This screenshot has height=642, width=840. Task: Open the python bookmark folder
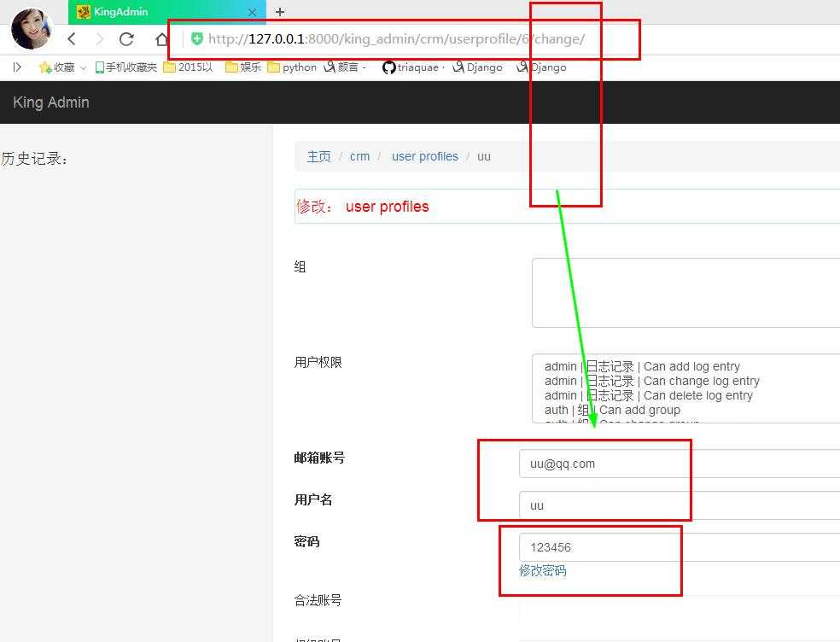[292, 67]
